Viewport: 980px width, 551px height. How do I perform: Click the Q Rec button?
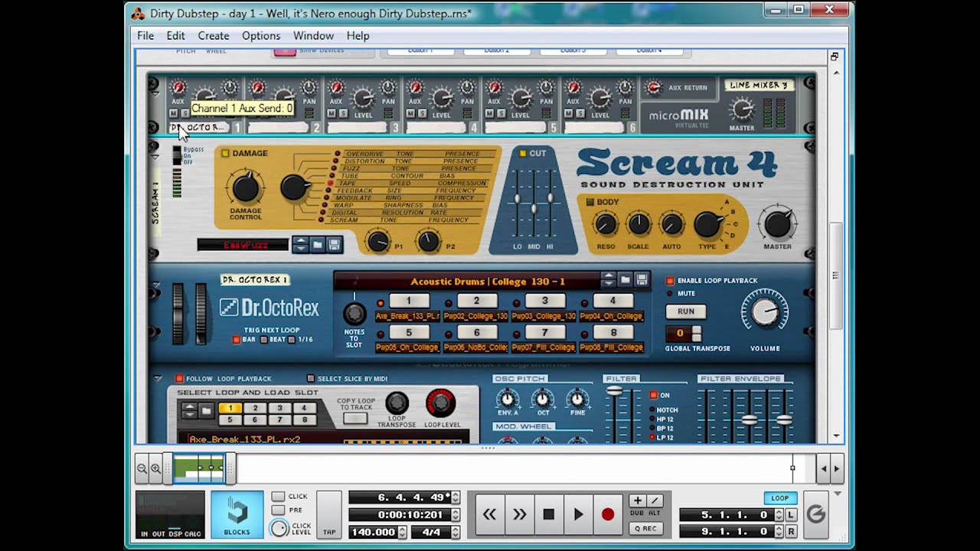[x=645, y=529]
